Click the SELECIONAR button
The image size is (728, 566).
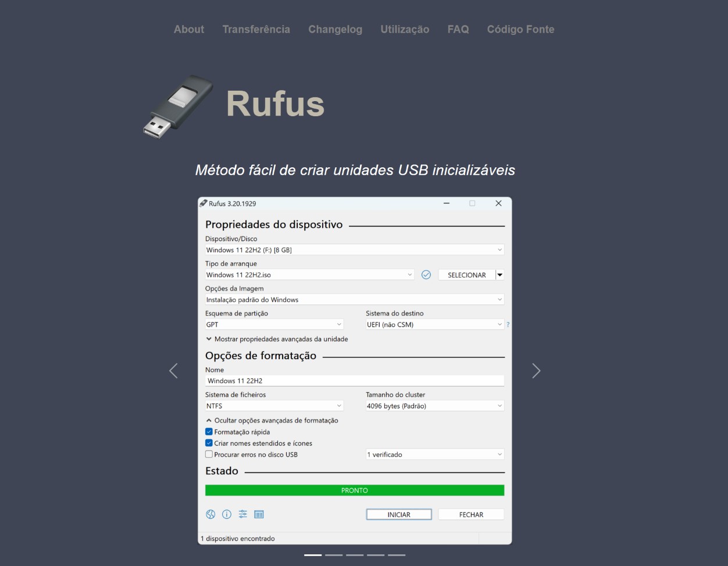(466, 275)
